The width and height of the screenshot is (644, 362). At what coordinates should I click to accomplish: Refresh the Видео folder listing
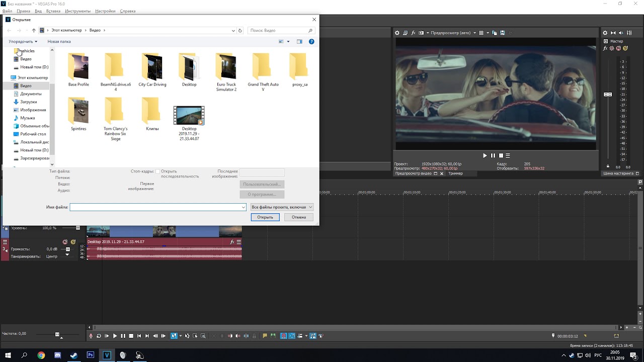point(240,30)
